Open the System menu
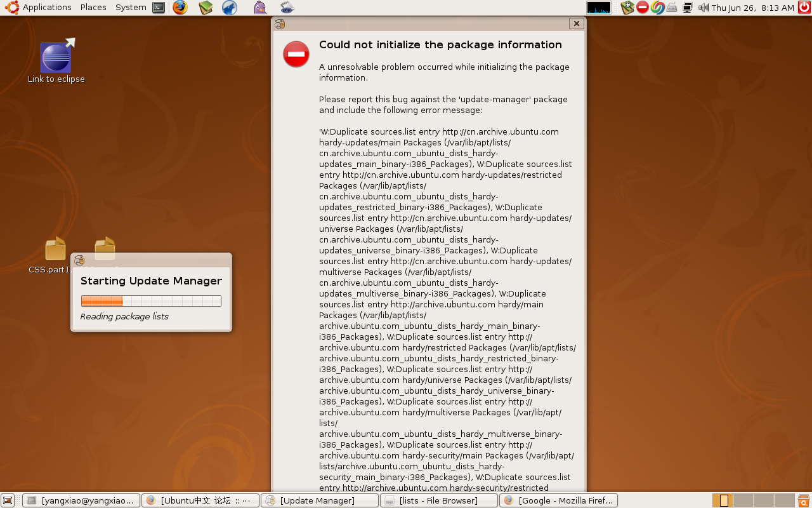The image size is (812, 508). click(131, 8)
